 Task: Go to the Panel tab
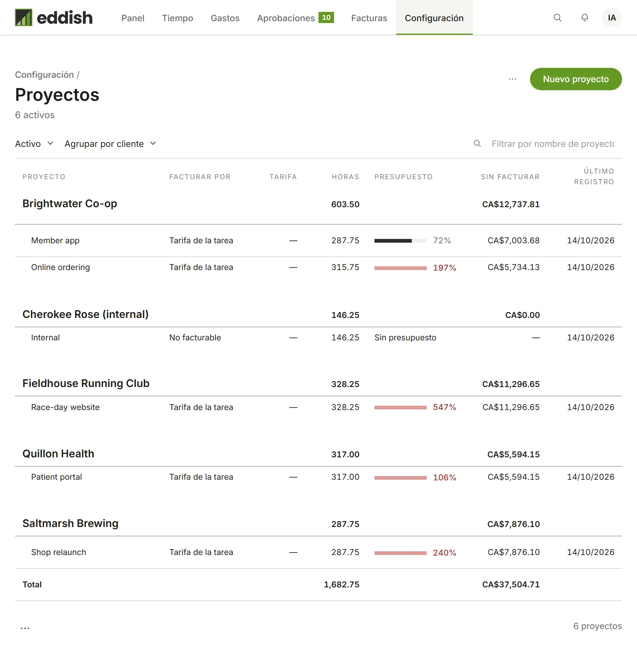pos(133,18)
